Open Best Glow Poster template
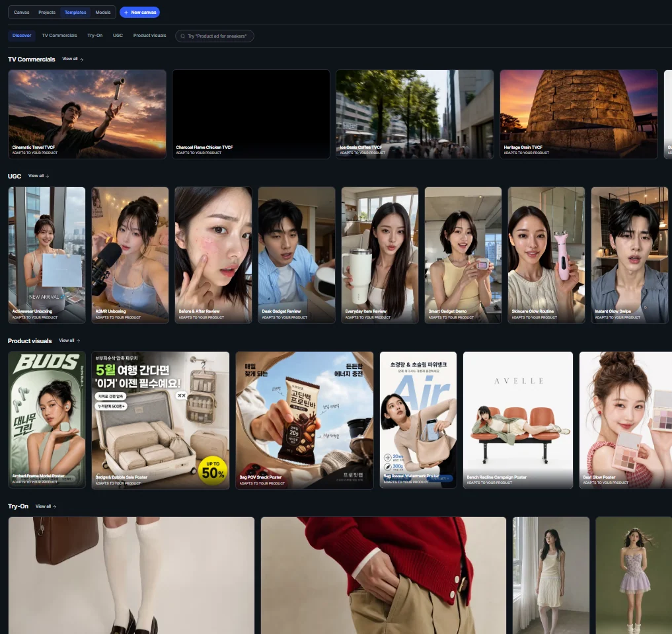 pos(626,420)
